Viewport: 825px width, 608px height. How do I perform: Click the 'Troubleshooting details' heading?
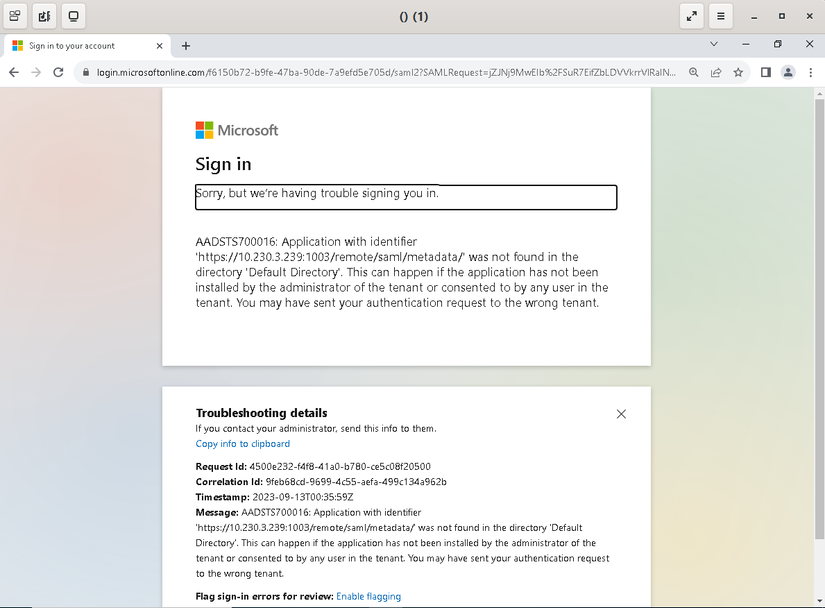point(261,413)
